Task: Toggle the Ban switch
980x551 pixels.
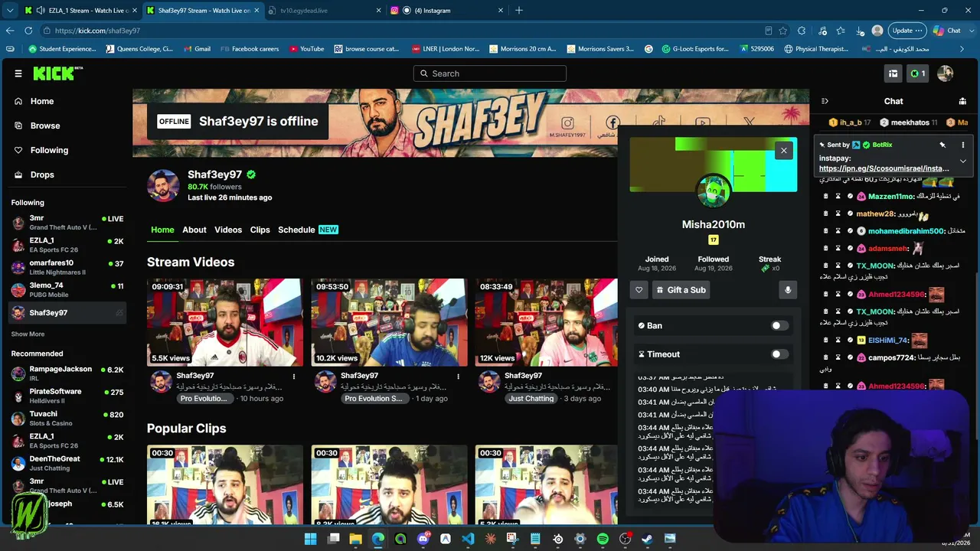Action: click(779, 325)
